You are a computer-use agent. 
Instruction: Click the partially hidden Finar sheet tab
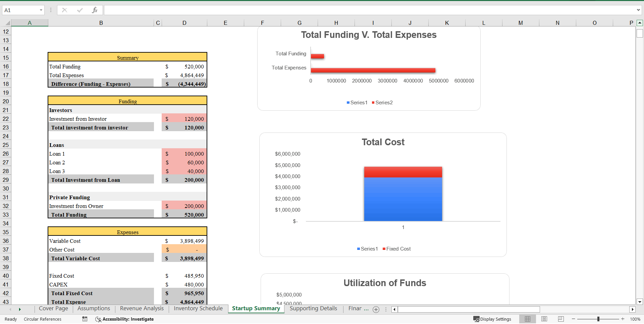pos(358,309)
